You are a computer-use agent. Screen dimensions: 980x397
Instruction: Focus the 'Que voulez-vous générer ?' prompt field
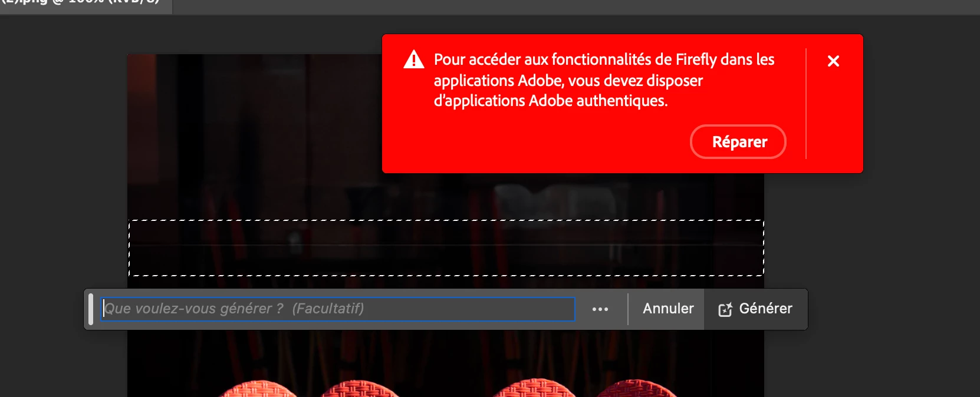(x=338, y=309)
